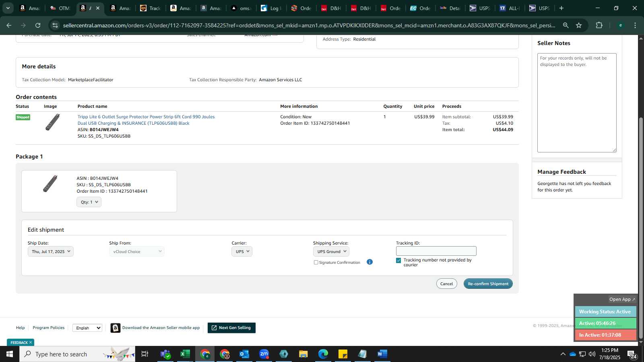Switch to the OTM tab
The width and height of the screenshot is (644, 362).
60,8
